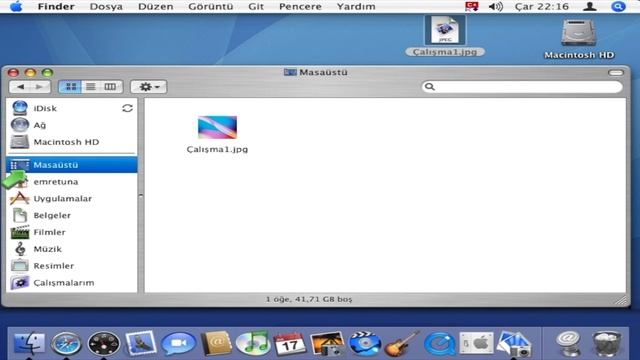
Task: Close the Masaüstü window
Action: pos(13,73)
